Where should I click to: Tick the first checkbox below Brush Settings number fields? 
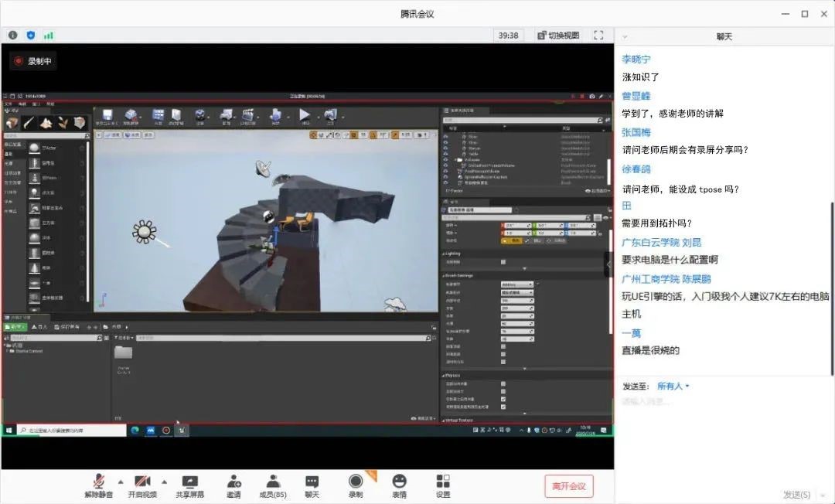point(503,346)
